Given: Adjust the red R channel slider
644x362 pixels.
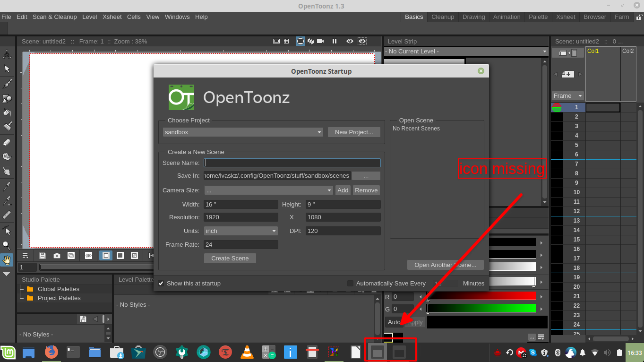Looking at the screenshot, I should point(481,296).
